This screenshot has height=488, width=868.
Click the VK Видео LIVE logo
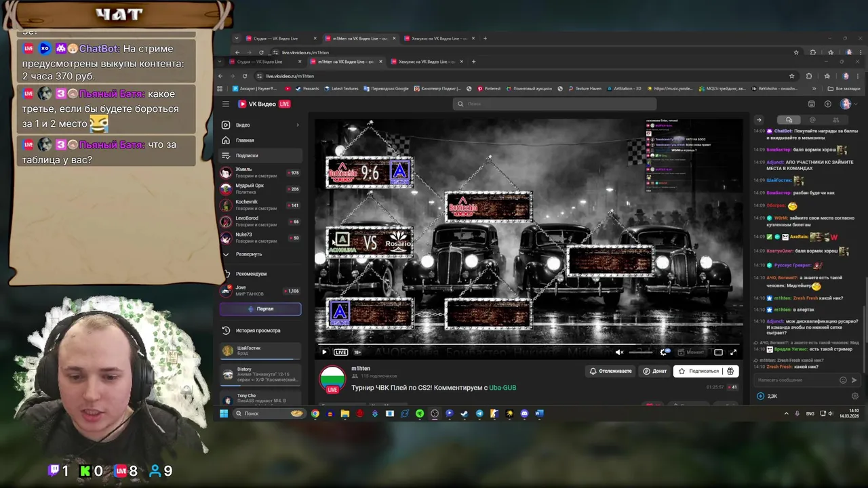click(264, 104)
